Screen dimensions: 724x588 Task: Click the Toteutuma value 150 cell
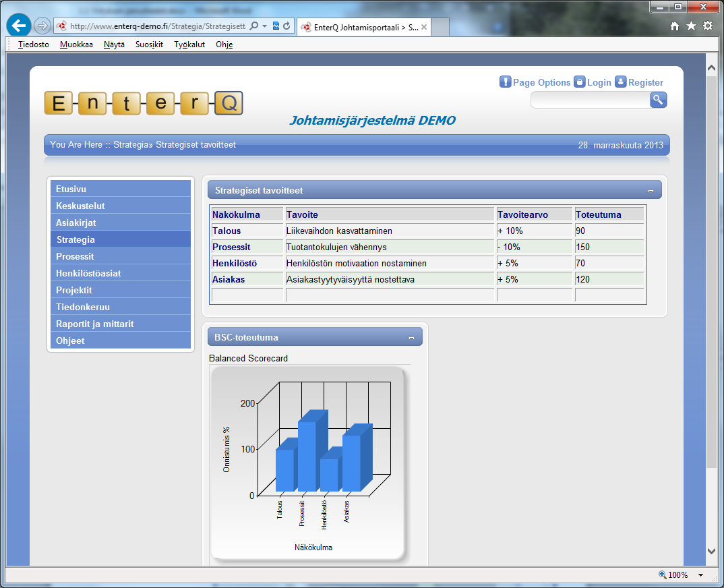(609, 247)
